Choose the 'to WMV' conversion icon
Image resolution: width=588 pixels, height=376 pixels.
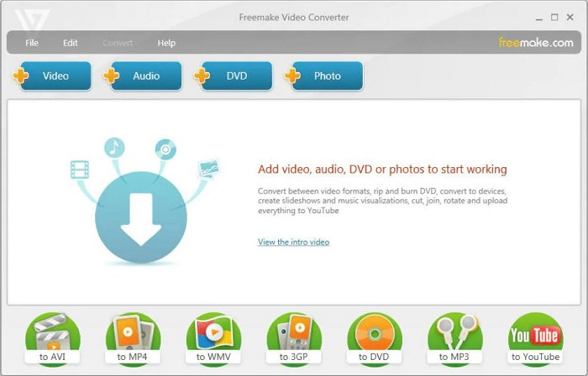[x=213, y=339]
